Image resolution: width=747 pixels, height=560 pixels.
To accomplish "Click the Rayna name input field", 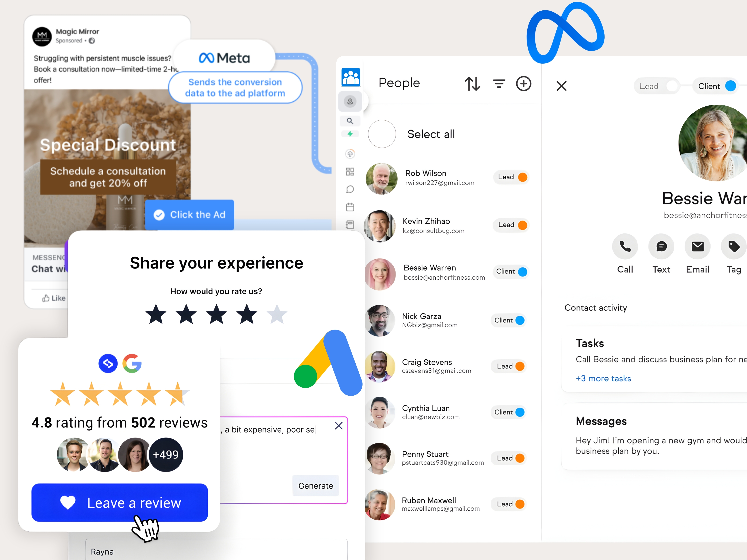I will [x=216, y=551].
